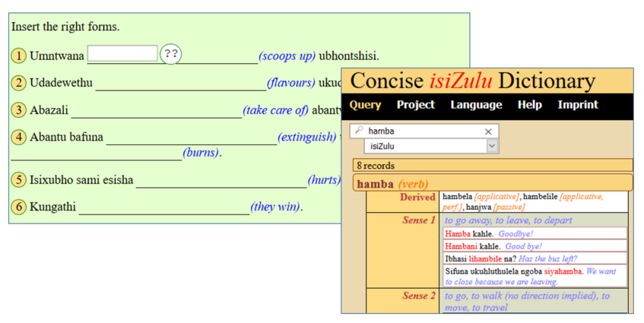
Task: Click the answer input field after Umntwana
Action: (x=122, y=53)
